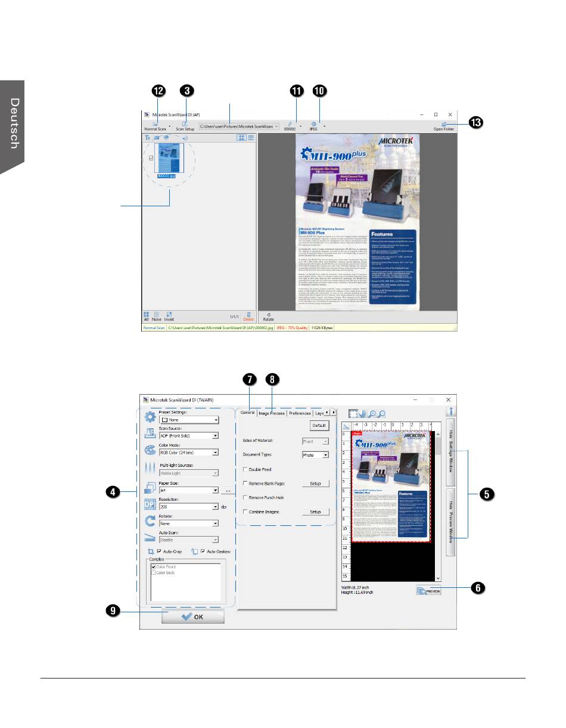This screenshot has height=728, width=566.
Task: Check Color Back in Complex list
Action: tap(154, 573)
